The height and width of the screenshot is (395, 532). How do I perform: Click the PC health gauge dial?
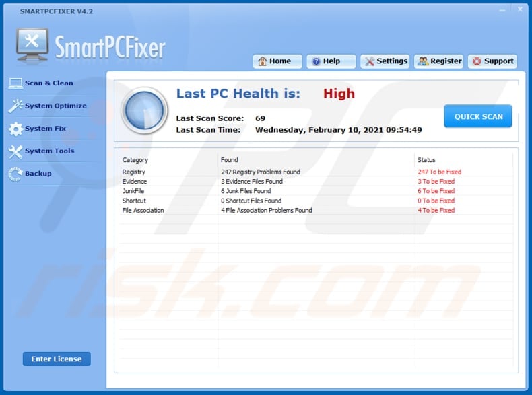(145, 110)
